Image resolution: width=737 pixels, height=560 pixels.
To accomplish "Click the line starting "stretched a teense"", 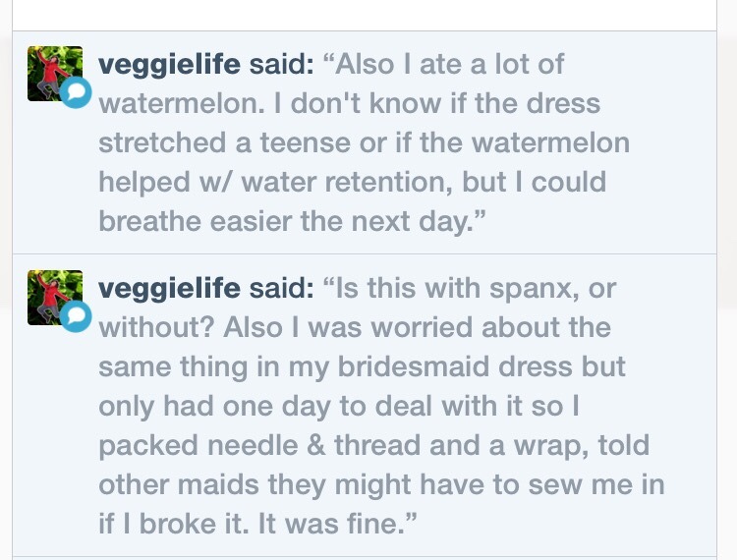I will [364, 143].
